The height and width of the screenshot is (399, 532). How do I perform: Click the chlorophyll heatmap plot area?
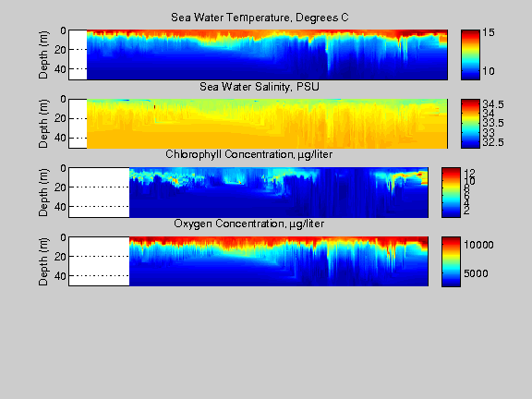pos(248,192)
